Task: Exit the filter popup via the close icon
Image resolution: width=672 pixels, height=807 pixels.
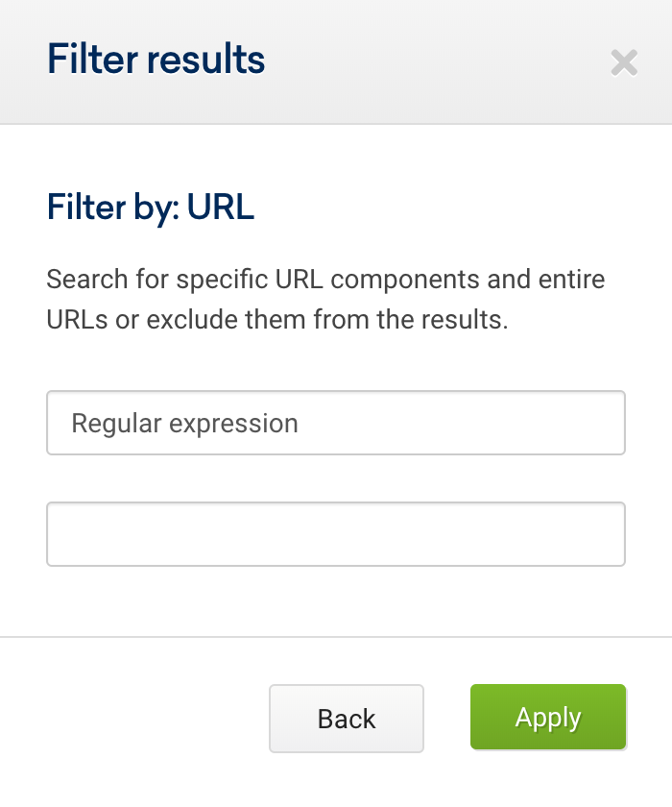Action: click(624, 62)
